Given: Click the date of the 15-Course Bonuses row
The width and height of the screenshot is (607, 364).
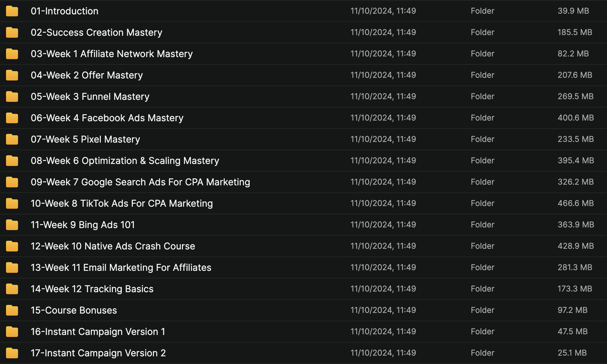Looking at the screenshot, I should pos(383,310).
